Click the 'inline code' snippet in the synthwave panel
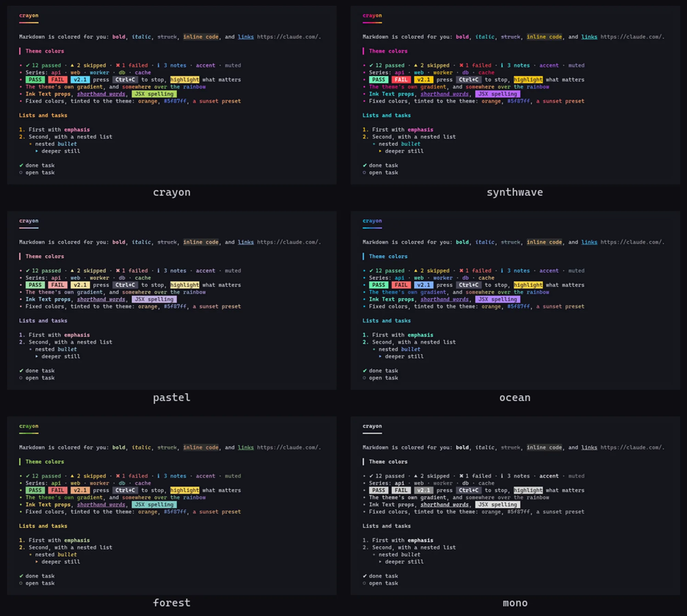The image size is (687, 616). tap(544, 37)
